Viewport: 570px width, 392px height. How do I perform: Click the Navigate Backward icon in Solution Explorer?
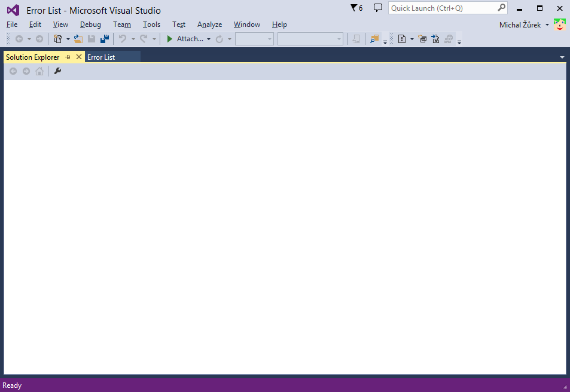click(x=13, y=71)
